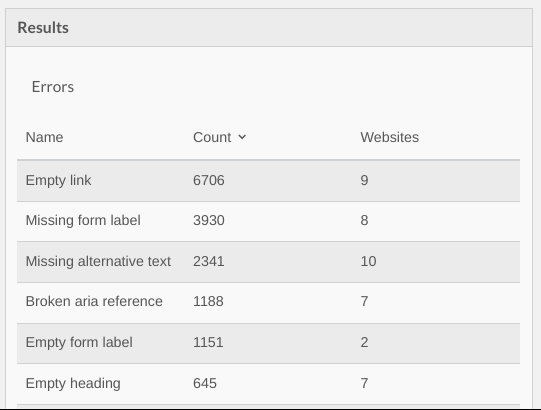Viewport: 541px width, 410px height.
Task: Sort table by Count column header
Action: 212,137
